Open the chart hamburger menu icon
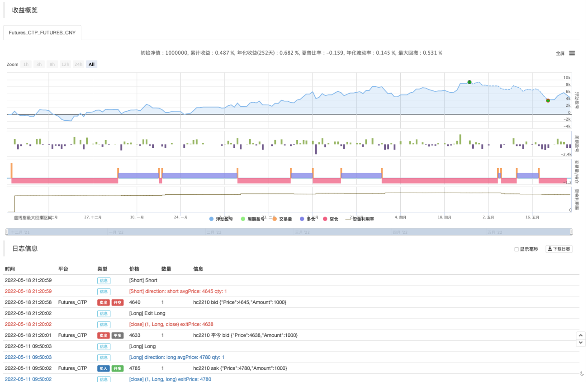Viewport: 588px width, 382px height. (x=572, y=53)
